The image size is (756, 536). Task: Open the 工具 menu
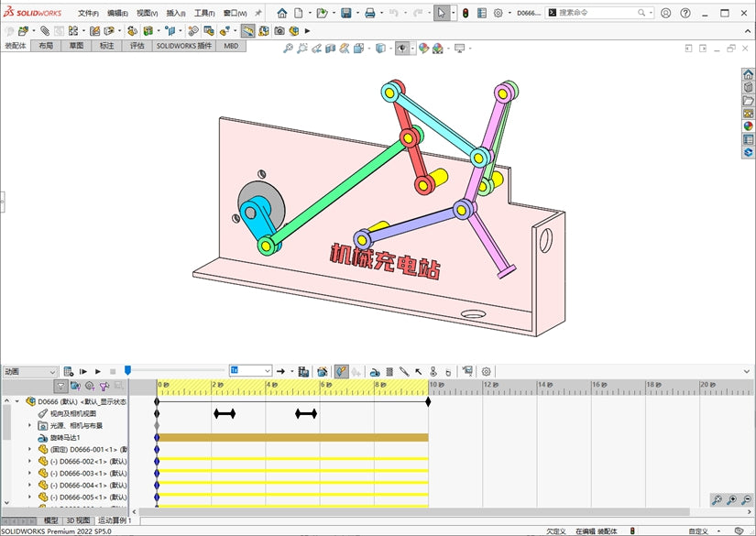point(204,13)
